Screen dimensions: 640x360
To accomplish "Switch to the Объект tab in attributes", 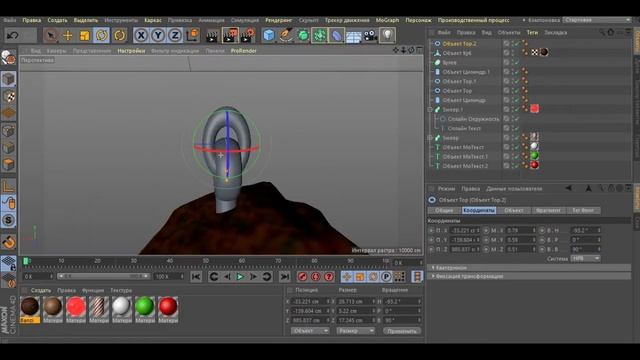I will pos(514,210).
